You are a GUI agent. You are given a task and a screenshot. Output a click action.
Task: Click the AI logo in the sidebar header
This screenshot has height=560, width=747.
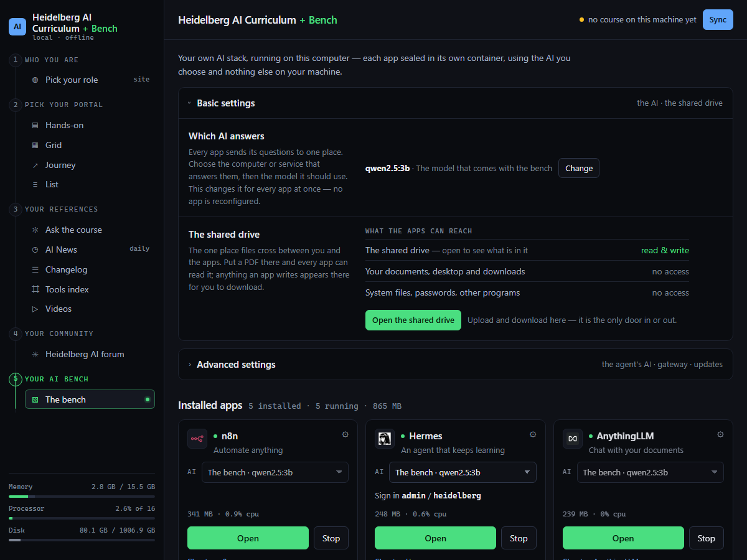pos(17,27)
